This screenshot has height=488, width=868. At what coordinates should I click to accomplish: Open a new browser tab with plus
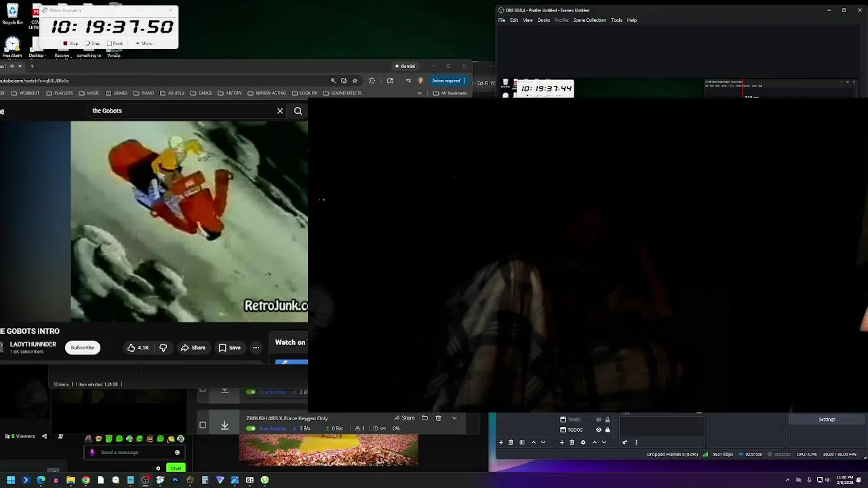[x=32, y=66]
